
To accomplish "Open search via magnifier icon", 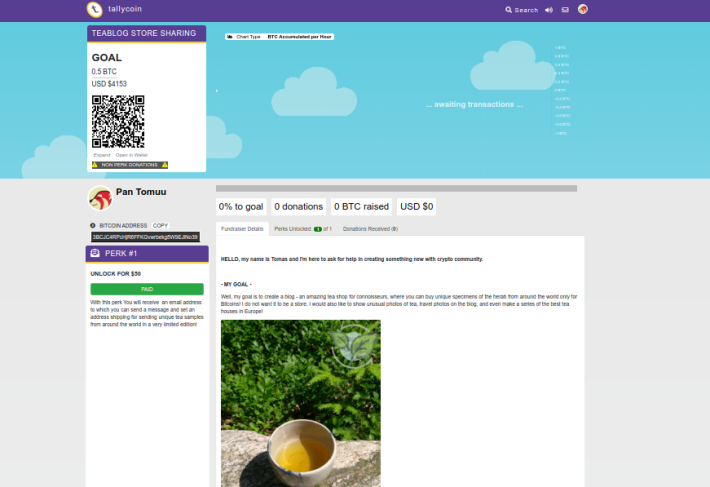I will [x=509, y=10].
